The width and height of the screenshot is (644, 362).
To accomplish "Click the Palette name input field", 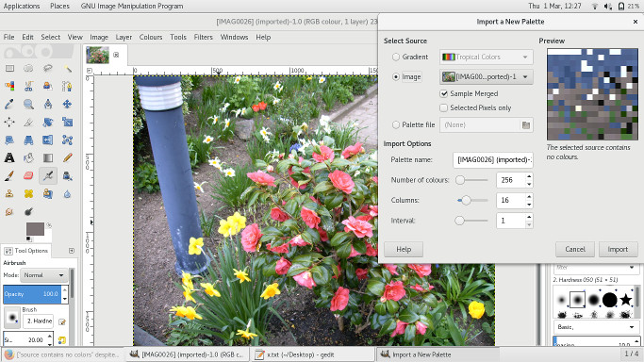I will (x=493, y=159).
